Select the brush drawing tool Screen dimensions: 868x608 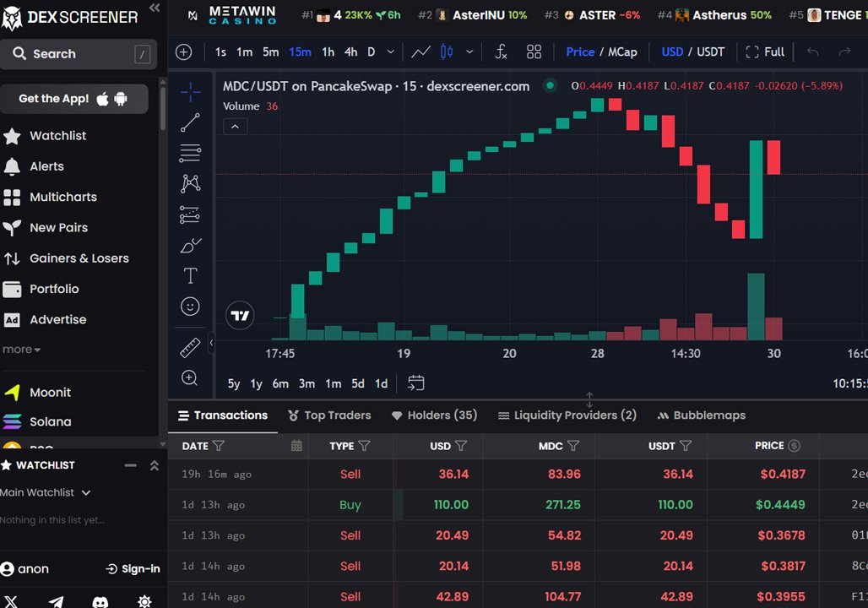[190, 245]
